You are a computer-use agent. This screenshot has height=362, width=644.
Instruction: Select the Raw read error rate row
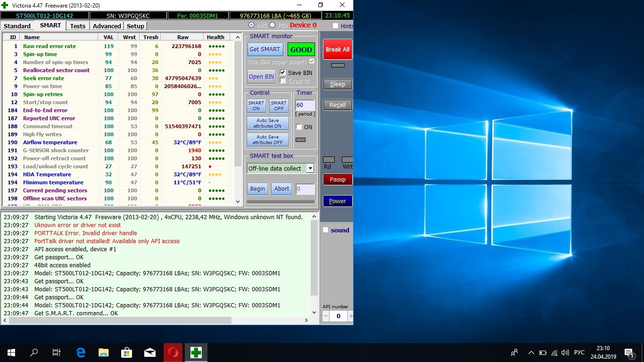tap(118, 46)
